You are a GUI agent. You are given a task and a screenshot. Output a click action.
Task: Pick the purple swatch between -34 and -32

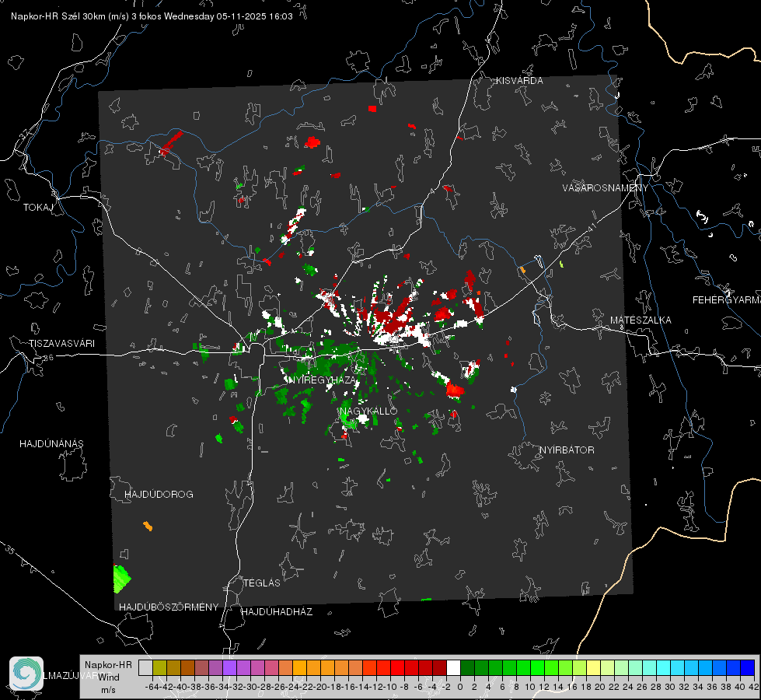[x=229, y=667]
